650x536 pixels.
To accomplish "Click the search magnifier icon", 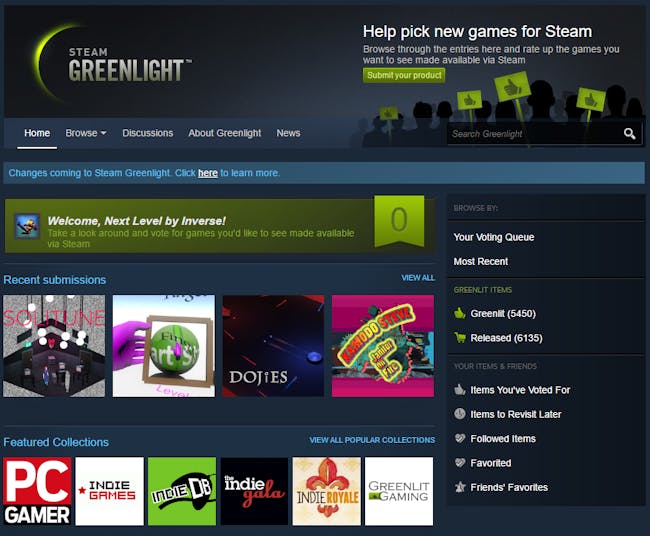I will point(629,133).
